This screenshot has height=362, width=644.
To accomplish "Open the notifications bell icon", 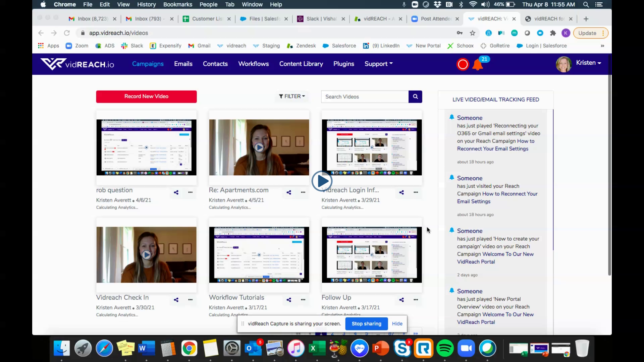I will pos(477,64).
